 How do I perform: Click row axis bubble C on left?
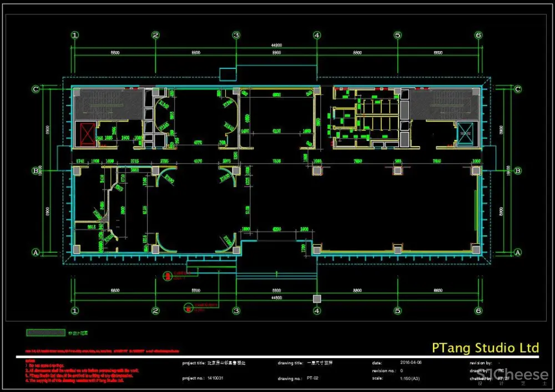coord(36,89)
